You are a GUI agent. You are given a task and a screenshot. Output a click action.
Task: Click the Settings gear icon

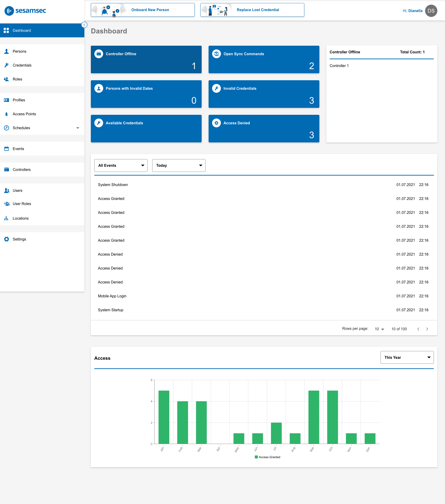7,239
